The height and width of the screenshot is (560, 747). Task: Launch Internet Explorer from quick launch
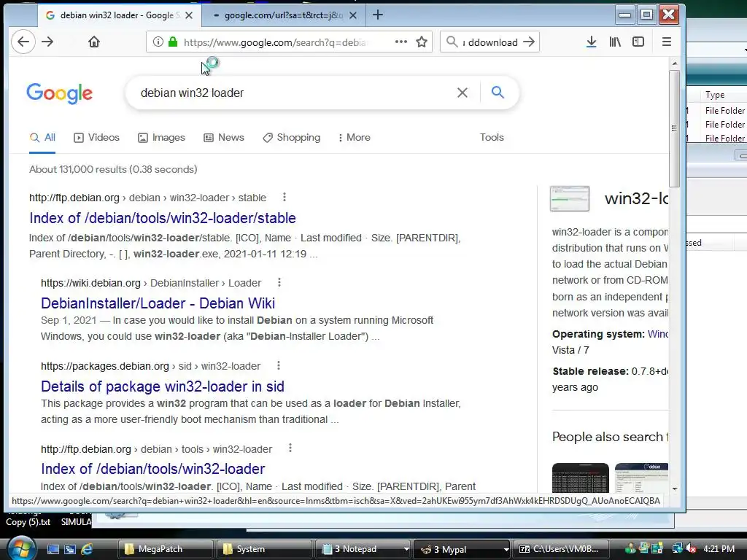tap(88, 549)
